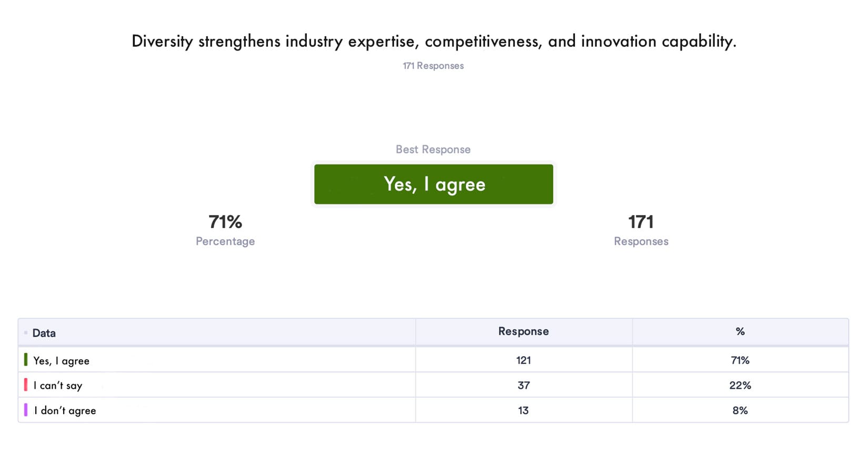The width and height of the screenshot is (868, 465).
Task: Click the green Yes, I agree banner
Action: click(433, 184)
